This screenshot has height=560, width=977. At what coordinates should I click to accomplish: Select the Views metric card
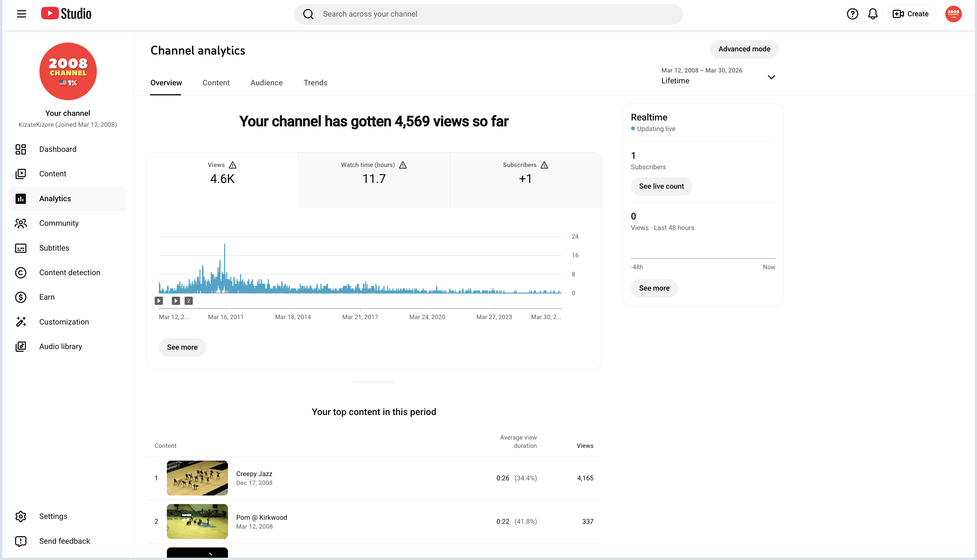pyautogui.click(x=222, y=180)
